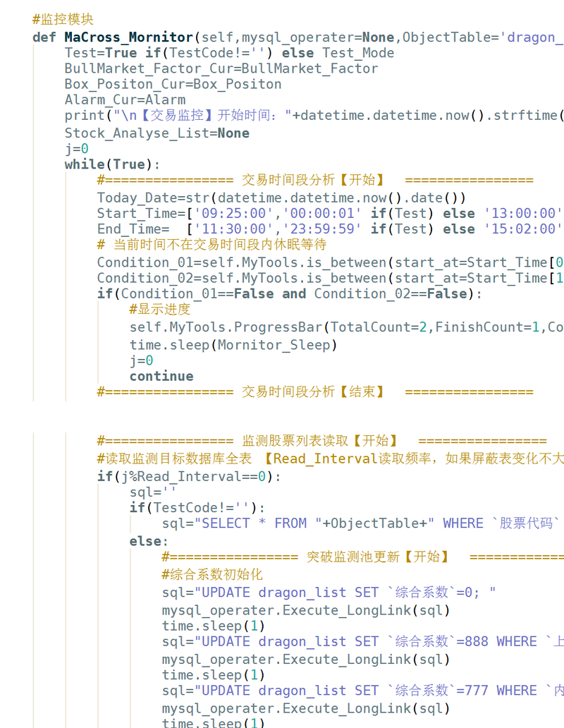Click the print statement with '【交易监控】开始时间'
Screen dimensions: 564x728
(314, 115)
